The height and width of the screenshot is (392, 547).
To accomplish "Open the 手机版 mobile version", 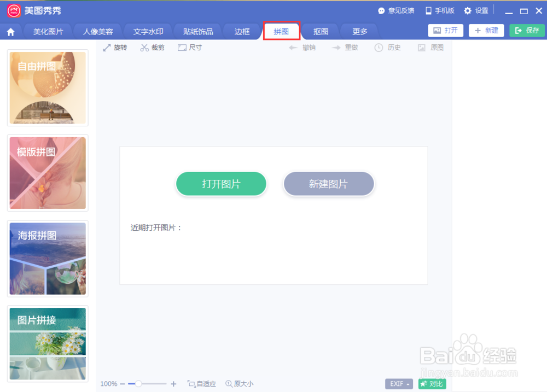I will [x=440, y=10].
